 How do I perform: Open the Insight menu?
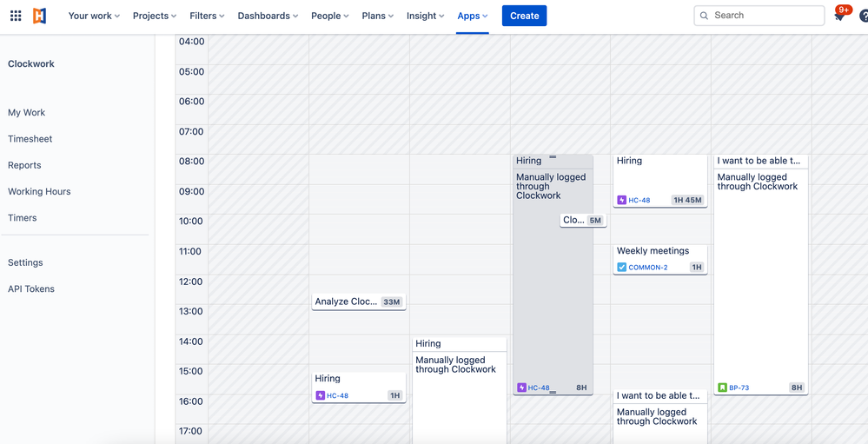425,16
